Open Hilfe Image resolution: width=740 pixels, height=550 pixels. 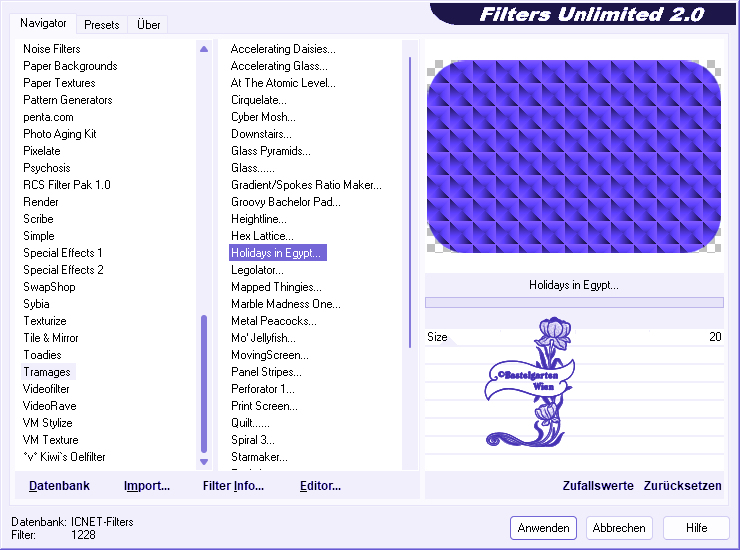(x=696, y=528)
